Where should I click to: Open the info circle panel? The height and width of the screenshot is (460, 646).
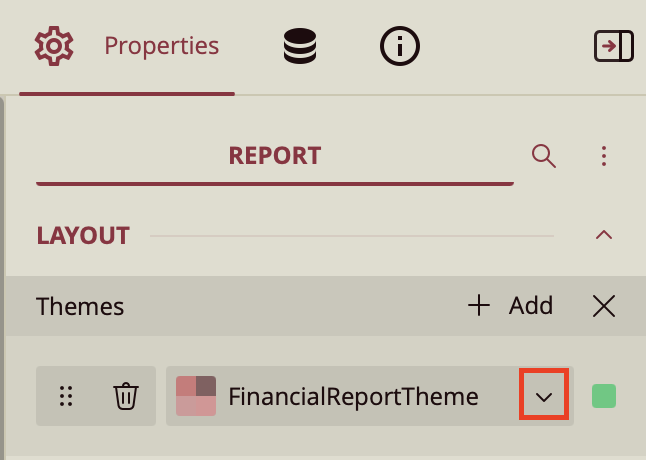[x=400, y=46]
